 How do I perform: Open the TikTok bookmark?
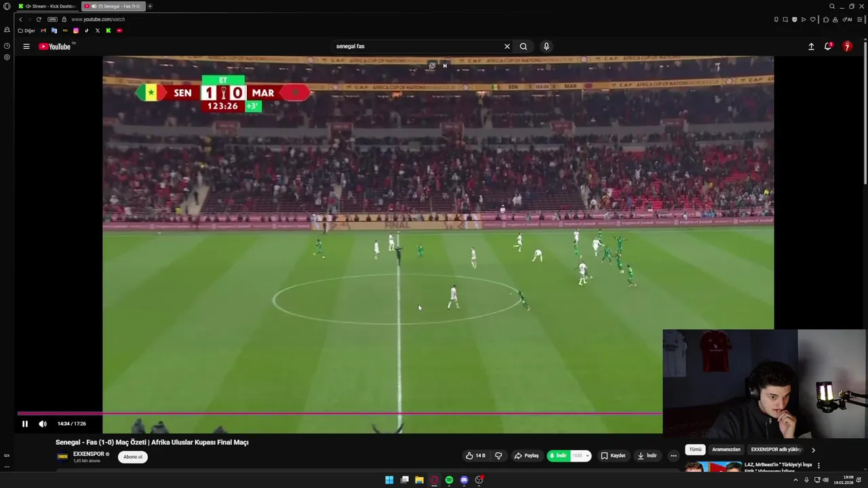(x=87, y=30)
